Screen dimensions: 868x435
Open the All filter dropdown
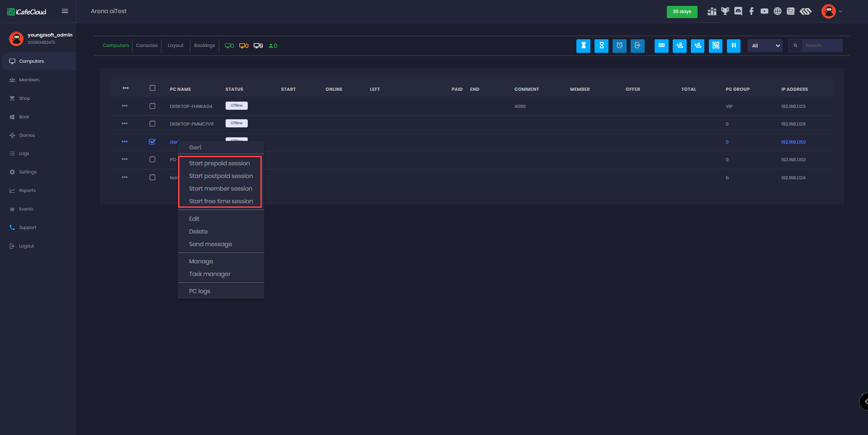(x=765, y=46)
